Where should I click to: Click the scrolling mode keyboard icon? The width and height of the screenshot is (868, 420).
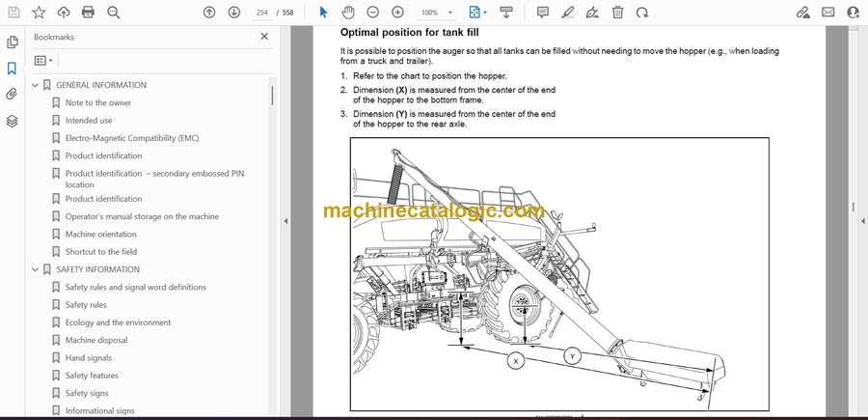click(505, 13)
